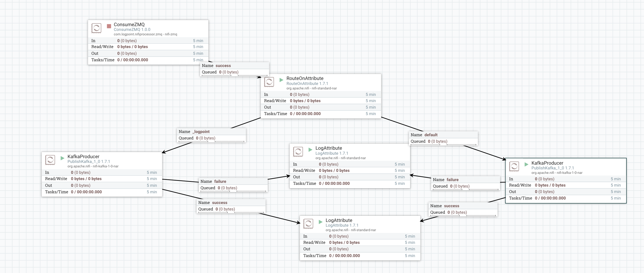Image resolution: width=644 pixels, height=273 pixels.
Task: Click upper LogAttribute's Tasks/Time row
Action: (349, 183)
